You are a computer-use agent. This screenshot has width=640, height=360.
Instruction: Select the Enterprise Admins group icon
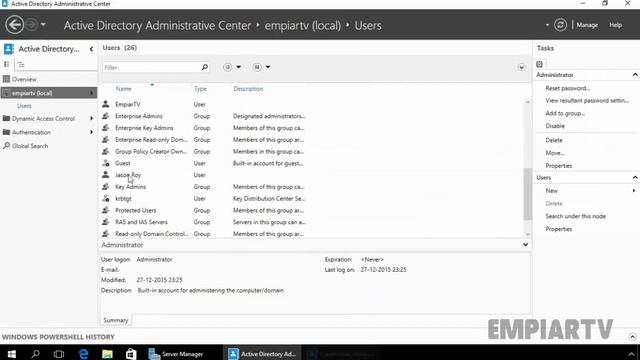click(x=106, y=116)
